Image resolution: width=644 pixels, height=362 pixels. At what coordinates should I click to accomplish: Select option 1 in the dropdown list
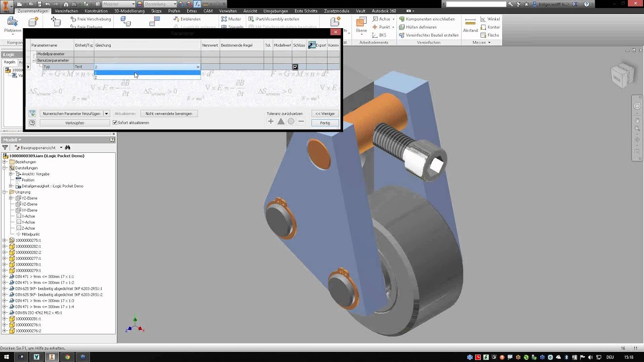coord(147,72)
